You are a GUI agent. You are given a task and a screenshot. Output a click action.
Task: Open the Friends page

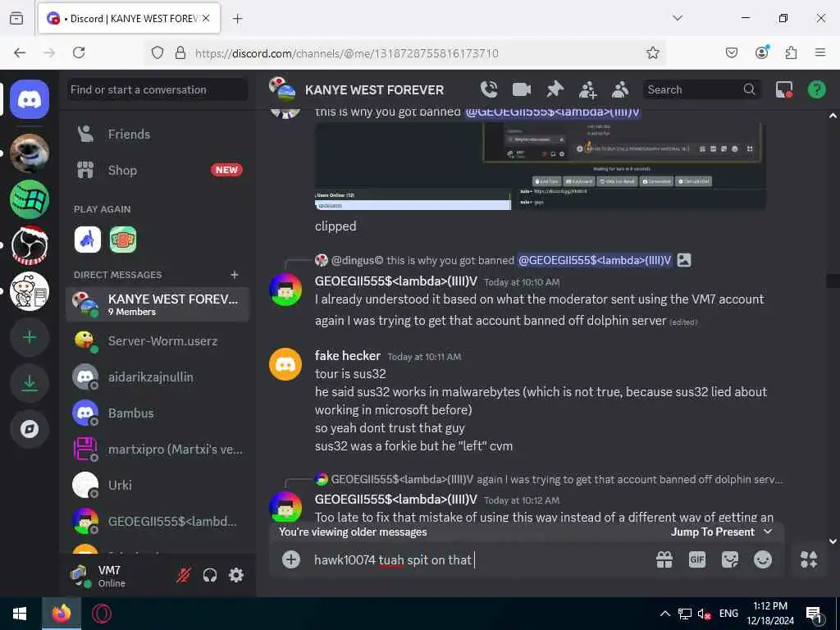[157, 134]
